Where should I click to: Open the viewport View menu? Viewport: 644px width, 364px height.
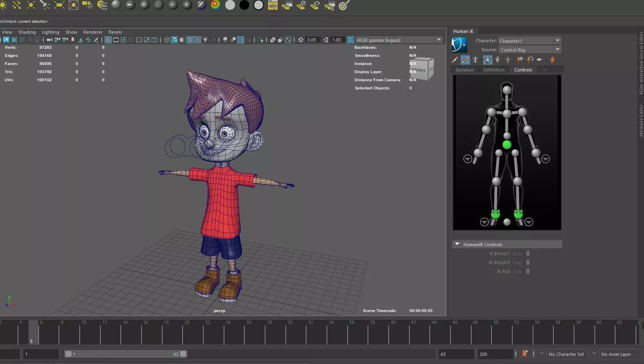(x=7, y=32)
